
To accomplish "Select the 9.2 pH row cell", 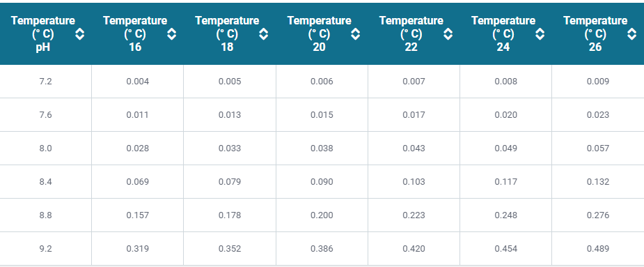I will coord(45,249).
